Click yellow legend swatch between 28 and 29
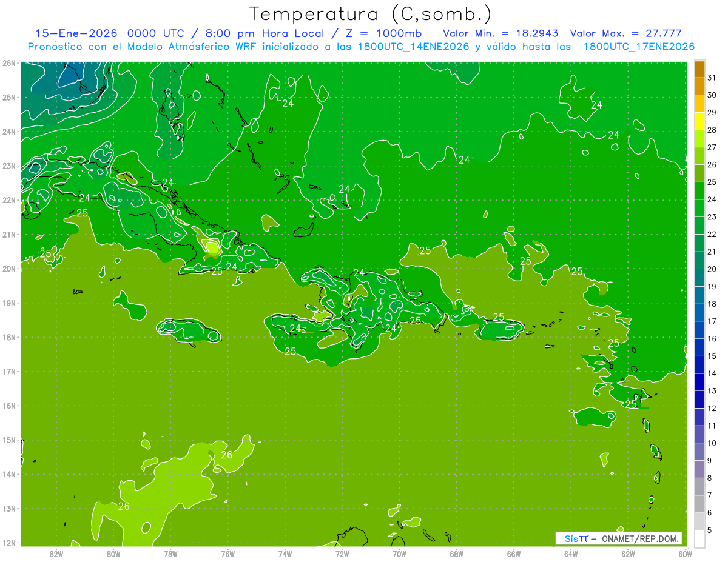728x562 pixels. [699, 121]
